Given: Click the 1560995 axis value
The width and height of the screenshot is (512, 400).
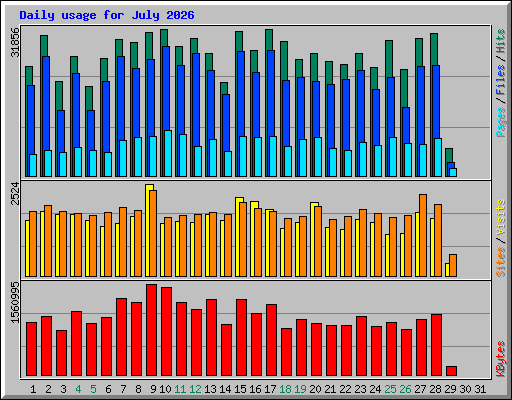Looking at the screenshot, I should (15, 302).
